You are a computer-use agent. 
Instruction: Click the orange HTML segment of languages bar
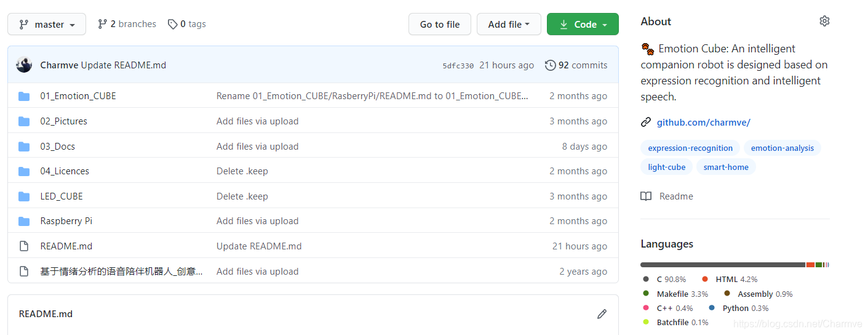tap(810, 265)
